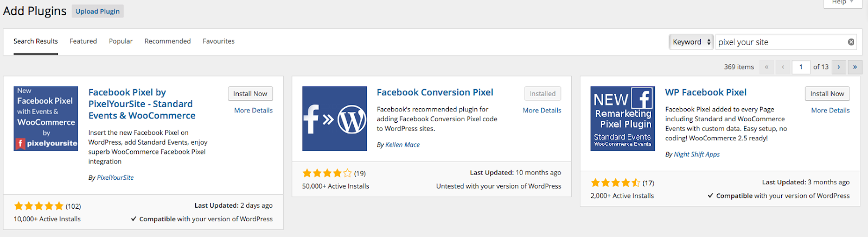Viewport: 868px width, 237px height.
Task: Install the WP Facebook Pixel plugin
Action: tap(827, 93)
